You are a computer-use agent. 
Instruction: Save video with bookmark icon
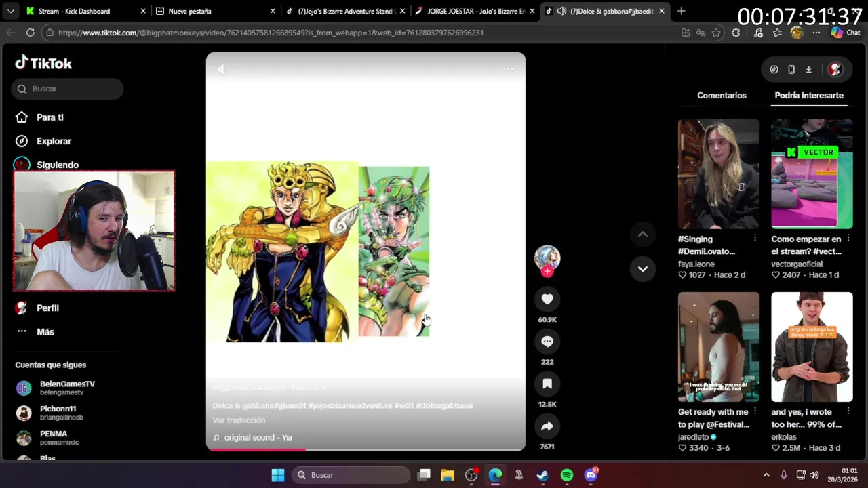click(547, 384)
